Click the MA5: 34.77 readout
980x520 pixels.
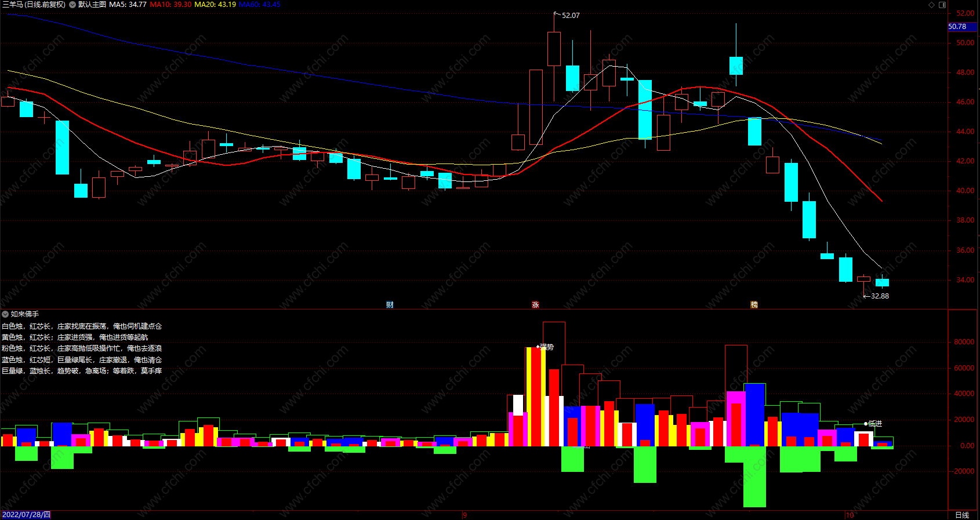click(128, 5)
